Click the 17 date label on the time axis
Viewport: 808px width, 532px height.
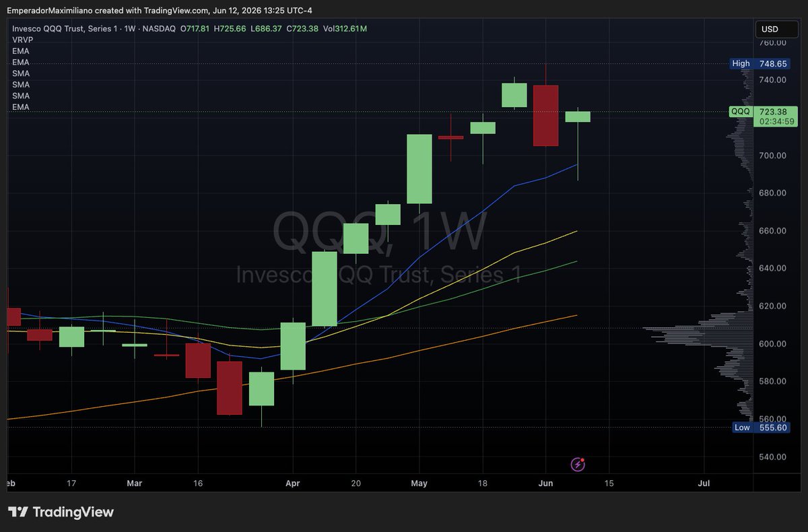point(71,484)
